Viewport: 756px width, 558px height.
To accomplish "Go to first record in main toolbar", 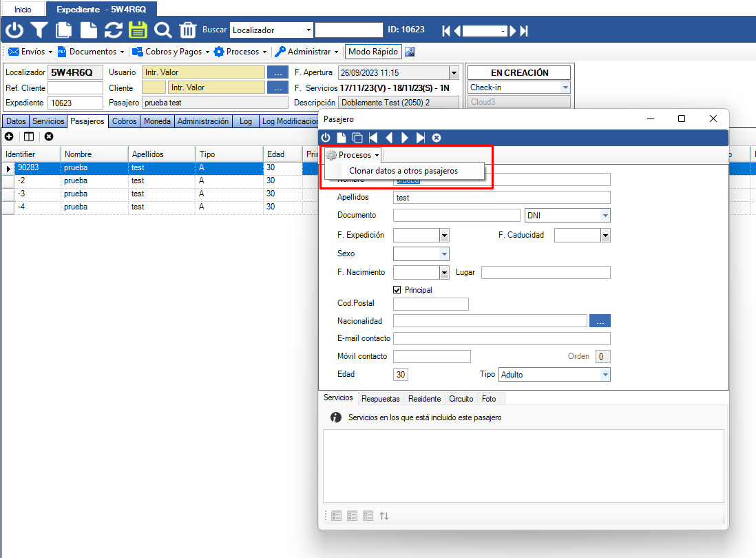I will [446, 31].
